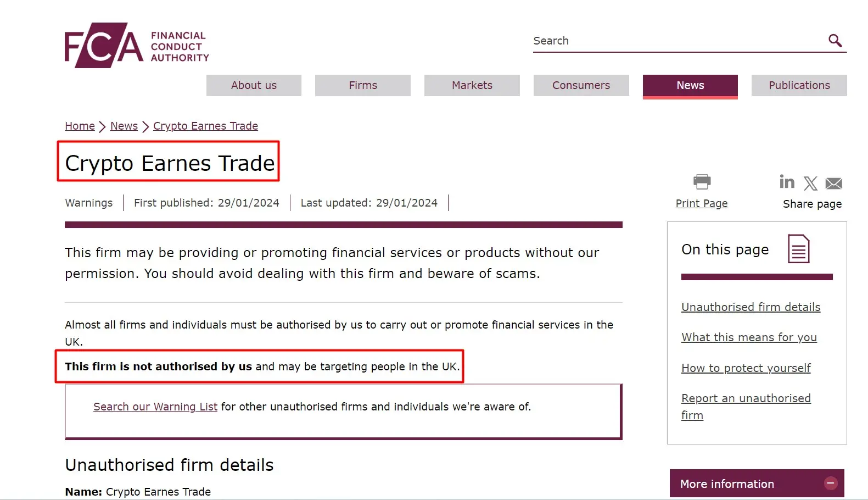Go to the Publications tab
Viewport: 868px width, 500px height.
coord(799,85)
